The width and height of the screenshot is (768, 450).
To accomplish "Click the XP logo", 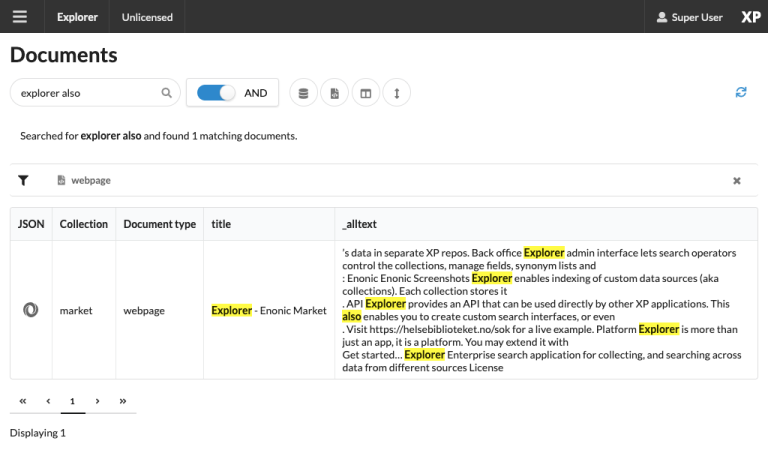I will pos(750,17).
